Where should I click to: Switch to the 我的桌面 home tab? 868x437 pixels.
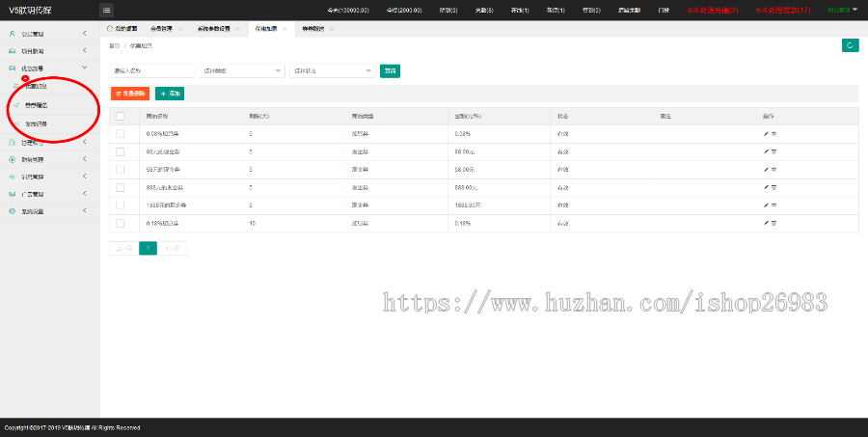[122, 29]
